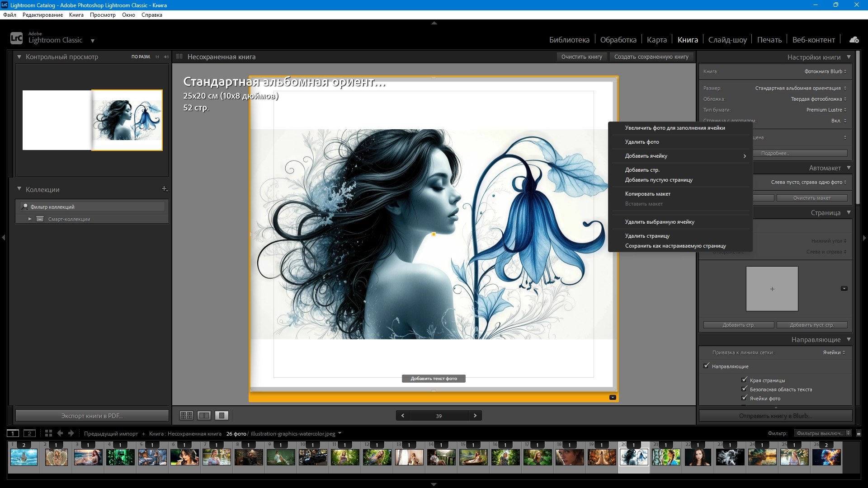This screenshot has width=868, height=488.
Task: Click the "Экспорт книги в PDF" button
Action: 92,415
